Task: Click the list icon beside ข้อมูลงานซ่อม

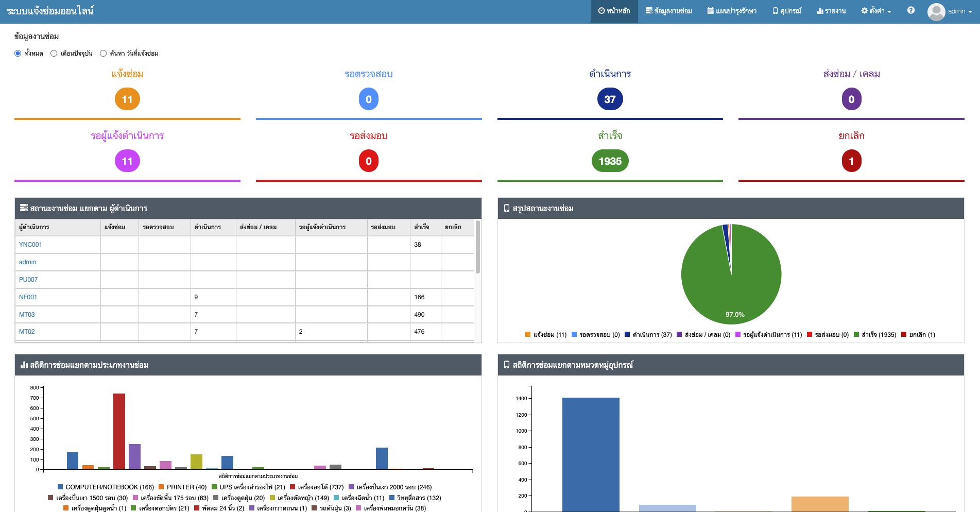Action: [x=649, y=11]
